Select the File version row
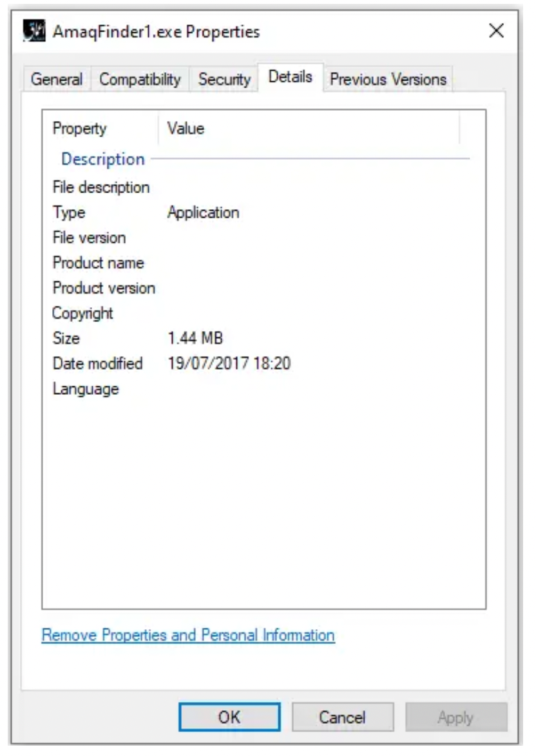 point(263,237)
